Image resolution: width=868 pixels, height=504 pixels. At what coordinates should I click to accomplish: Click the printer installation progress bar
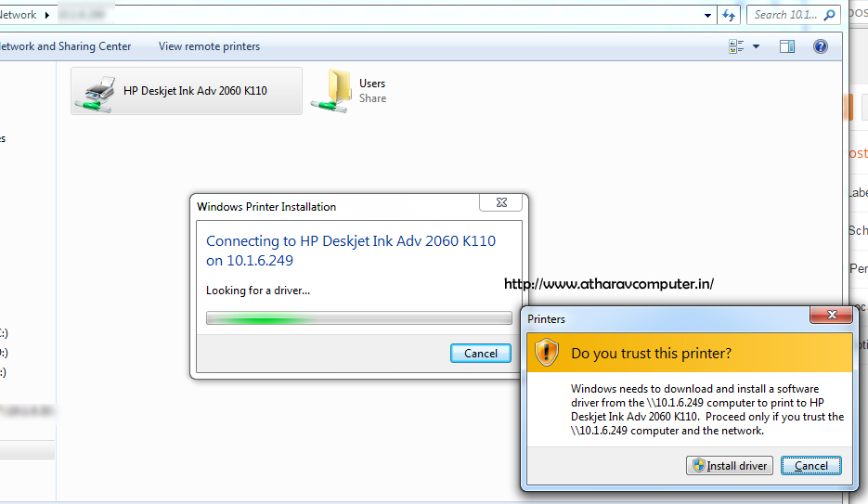pyautogui.click(x=358, y=318)
